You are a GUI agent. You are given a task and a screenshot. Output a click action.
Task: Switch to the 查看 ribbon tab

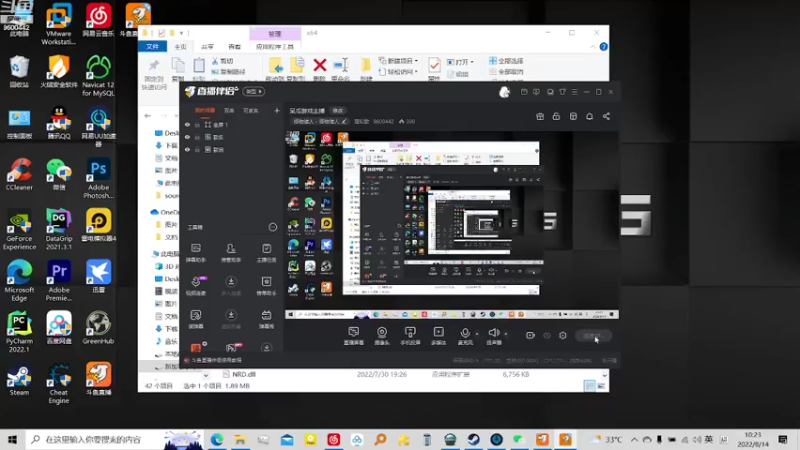(234, 46)
